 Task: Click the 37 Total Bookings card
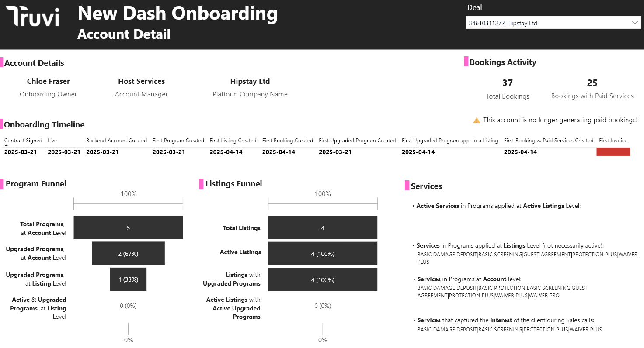point(508,89)
